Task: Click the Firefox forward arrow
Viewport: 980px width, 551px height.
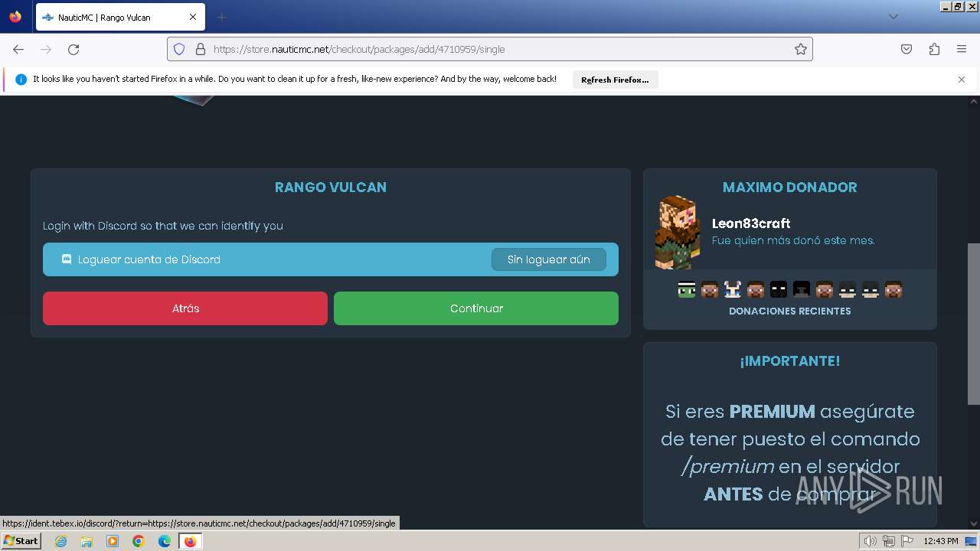Action: point(46,49)
